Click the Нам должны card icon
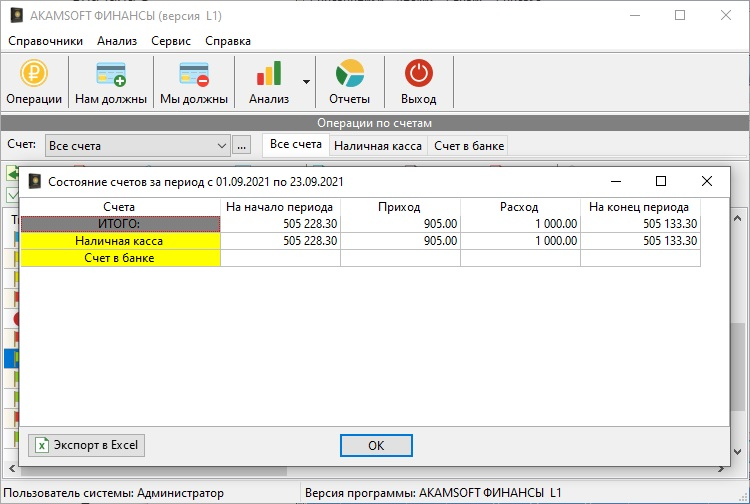750x504 pixels. point(111,74)
